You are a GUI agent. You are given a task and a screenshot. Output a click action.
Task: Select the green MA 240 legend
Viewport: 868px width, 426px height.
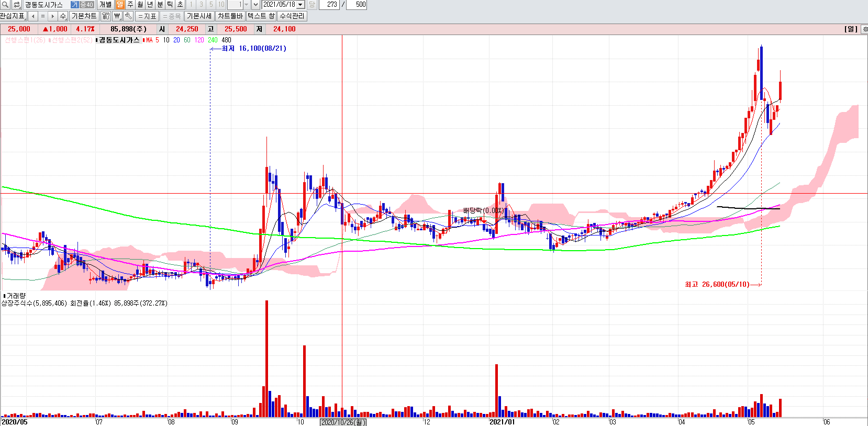point(213,40)
